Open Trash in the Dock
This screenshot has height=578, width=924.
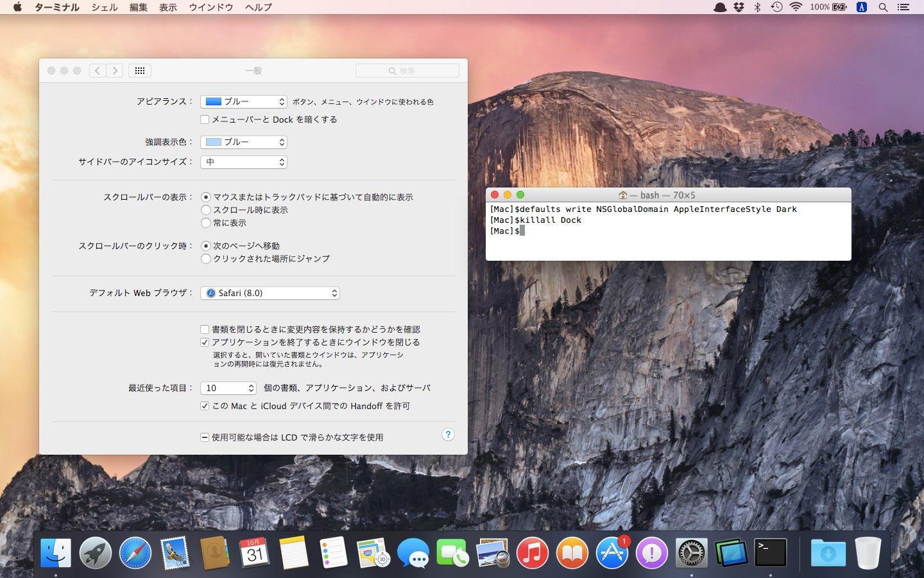[x=868, y=552]
